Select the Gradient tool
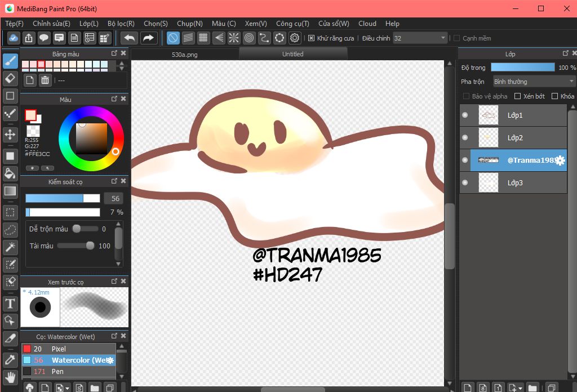Viewport: 577px width, 392px height. pyautogui.click(x=10, y=191)
